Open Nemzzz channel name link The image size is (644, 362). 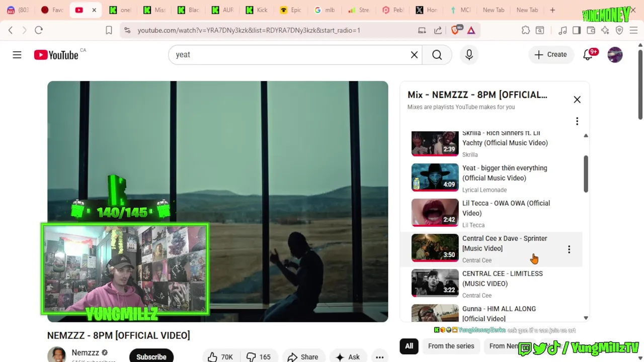(x=86, y=353)
